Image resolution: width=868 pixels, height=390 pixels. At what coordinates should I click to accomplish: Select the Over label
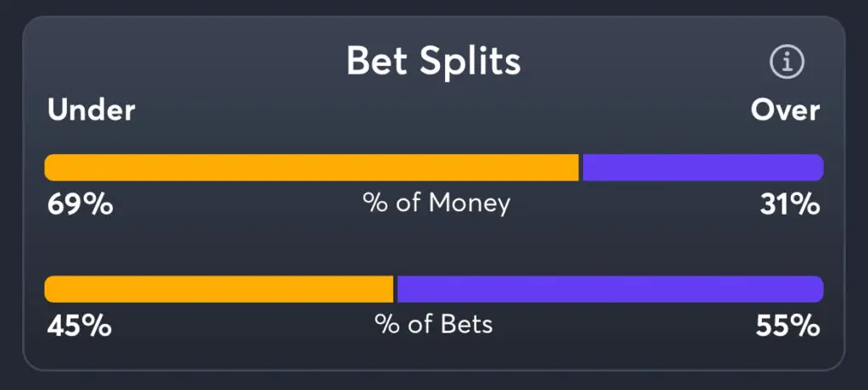[x=785, y=110]
